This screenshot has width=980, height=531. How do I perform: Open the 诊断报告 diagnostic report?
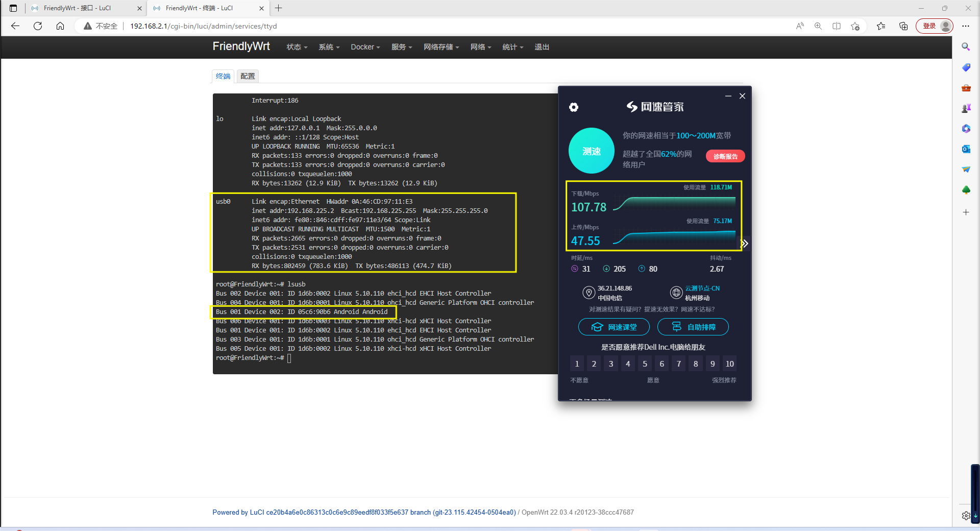coord(725,156)
